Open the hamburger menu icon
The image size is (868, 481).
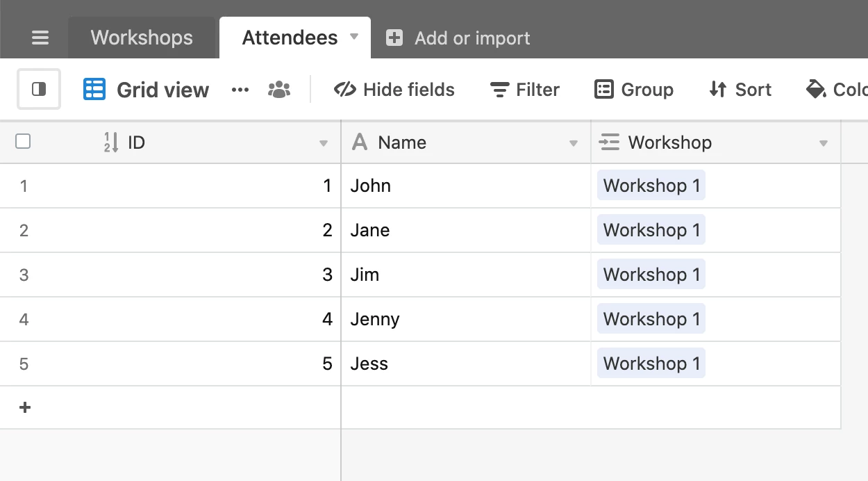pyautogui.click(x=40, y=38)
